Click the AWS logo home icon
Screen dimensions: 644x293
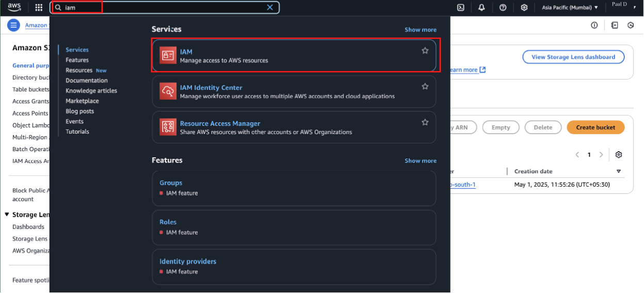tap(14, 7)
